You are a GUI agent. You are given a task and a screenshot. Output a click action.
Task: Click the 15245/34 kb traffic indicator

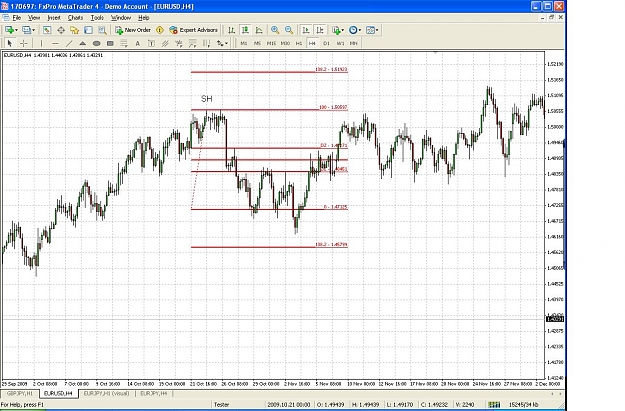coord(523,405)
